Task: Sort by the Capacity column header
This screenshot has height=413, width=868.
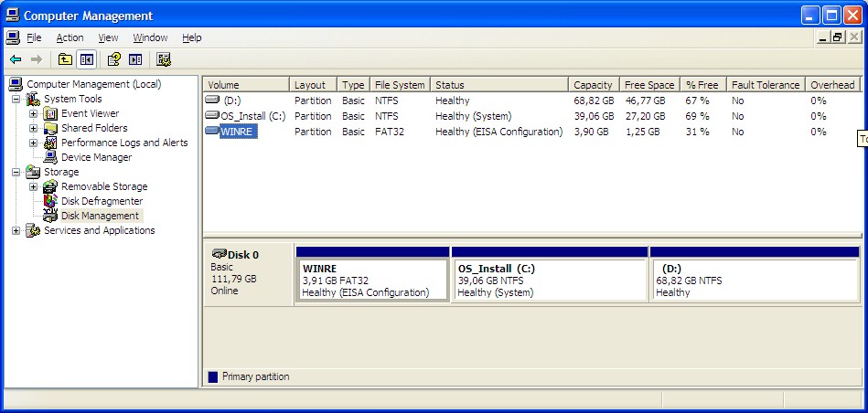Action: [x=594, y=85]
